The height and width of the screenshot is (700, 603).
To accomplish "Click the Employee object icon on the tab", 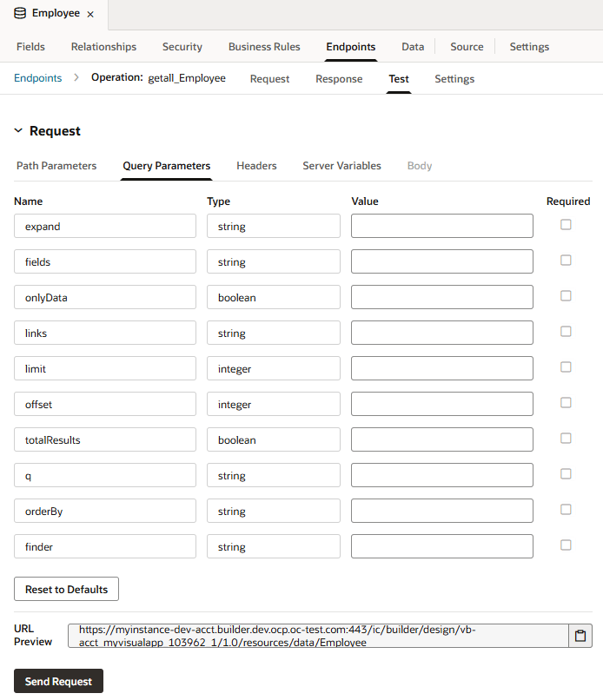I will pyautogui.click(x=19, y=13).
